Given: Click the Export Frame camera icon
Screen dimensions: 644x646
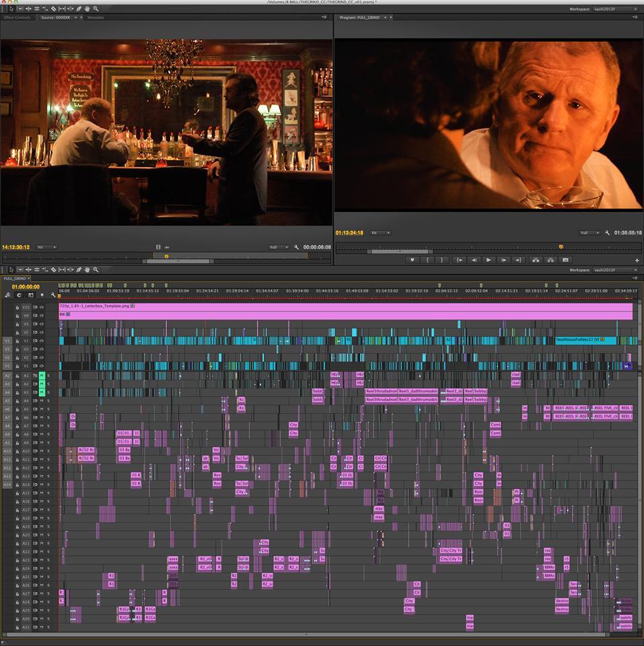Looking at the screenshot, I should pos(566,259).
